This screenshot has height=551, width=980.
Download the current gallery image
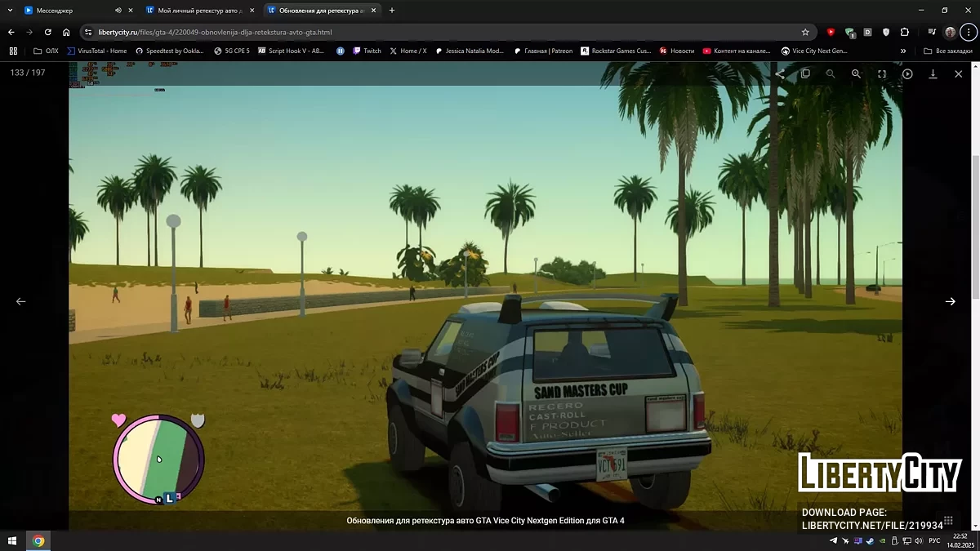click(x=933, y=73)
